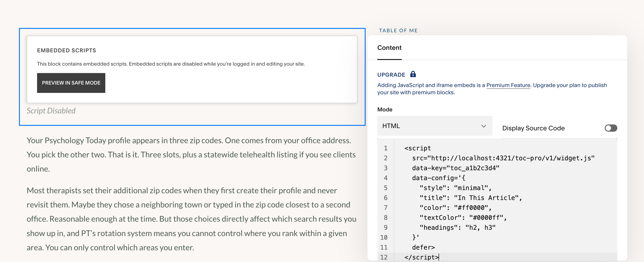
Task: Click the chevron in the Mode selector
Action: pos(484,126)
